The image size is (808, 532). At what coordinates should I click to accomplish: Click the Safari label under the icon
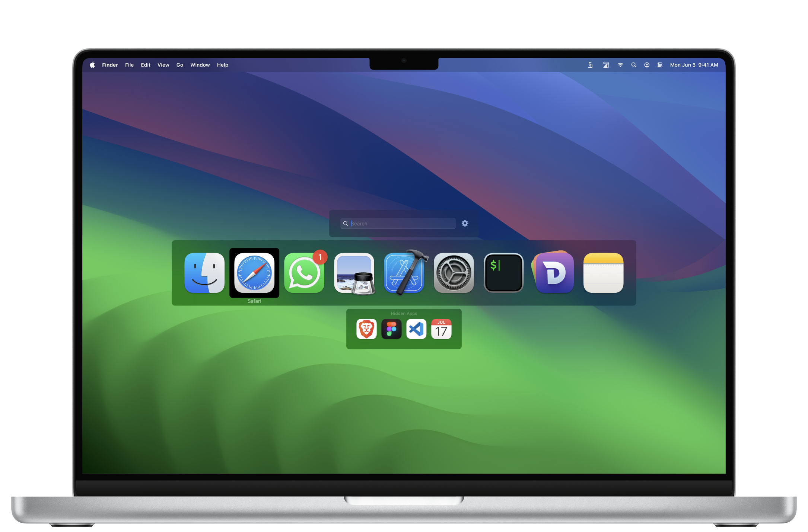254,301
